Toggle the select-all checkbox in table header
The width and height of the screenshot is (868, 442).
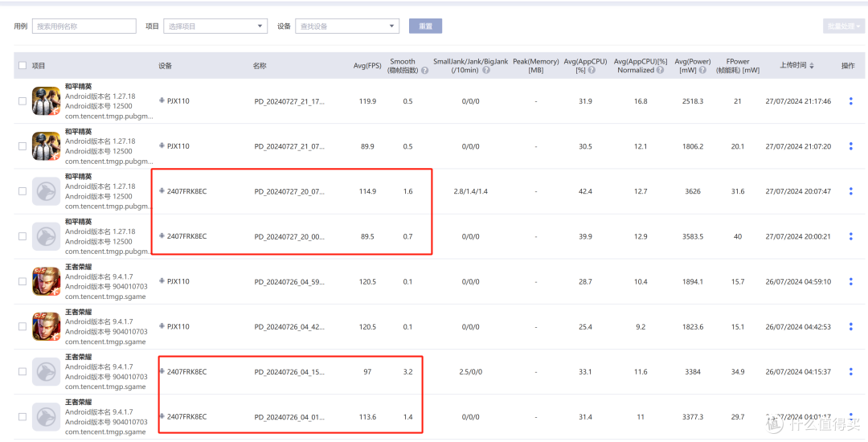click(23, 65)
